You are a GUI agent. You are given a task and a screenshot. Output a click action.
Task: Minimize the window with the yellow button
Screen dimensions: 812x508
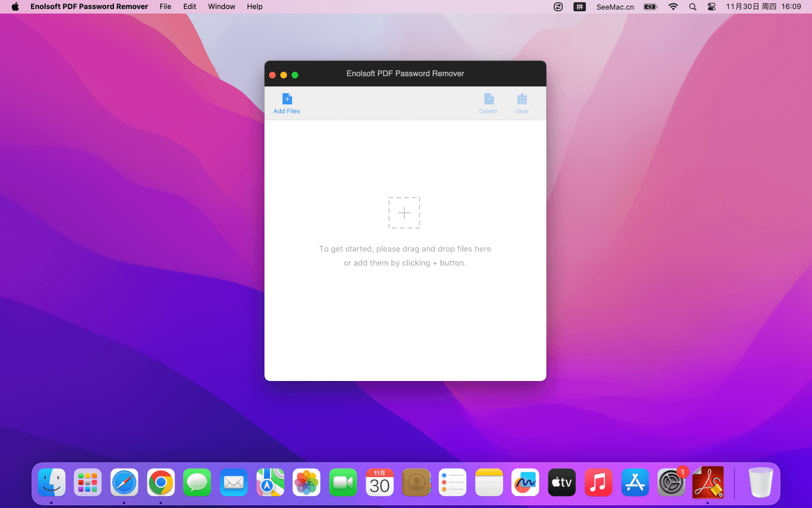(284, 75)
